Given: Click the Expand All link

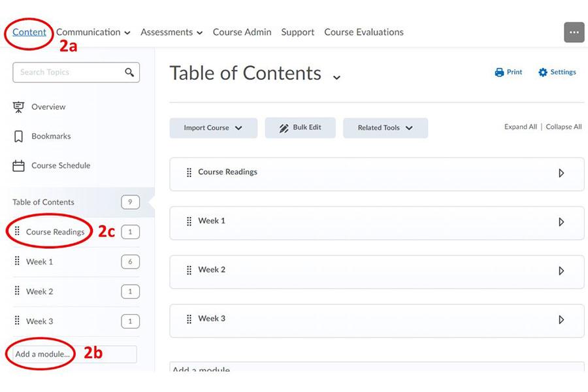Looking at the screenshot, I should point(520,127).
